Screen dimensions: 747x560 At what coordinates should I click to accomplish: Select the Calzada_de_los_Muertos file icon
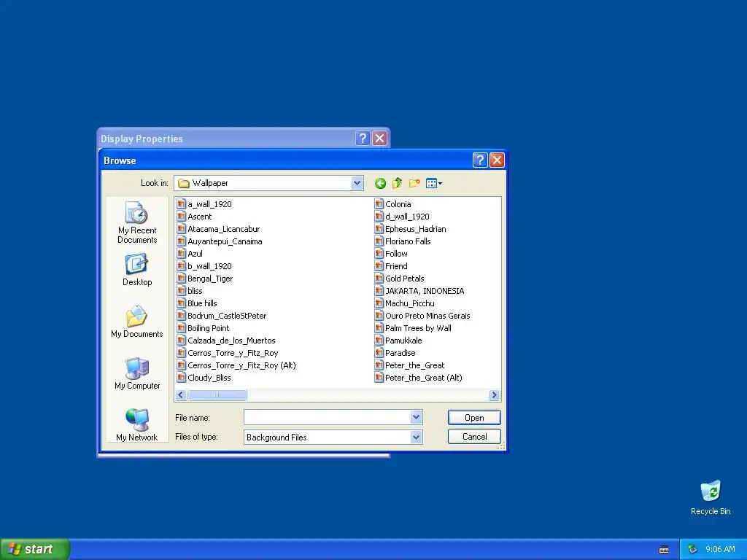tap(182, 340)
